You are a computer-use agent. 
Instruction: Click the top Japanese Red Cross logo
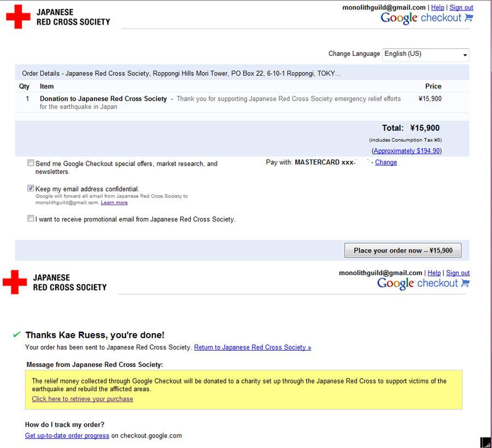click(x=58, y=17)
